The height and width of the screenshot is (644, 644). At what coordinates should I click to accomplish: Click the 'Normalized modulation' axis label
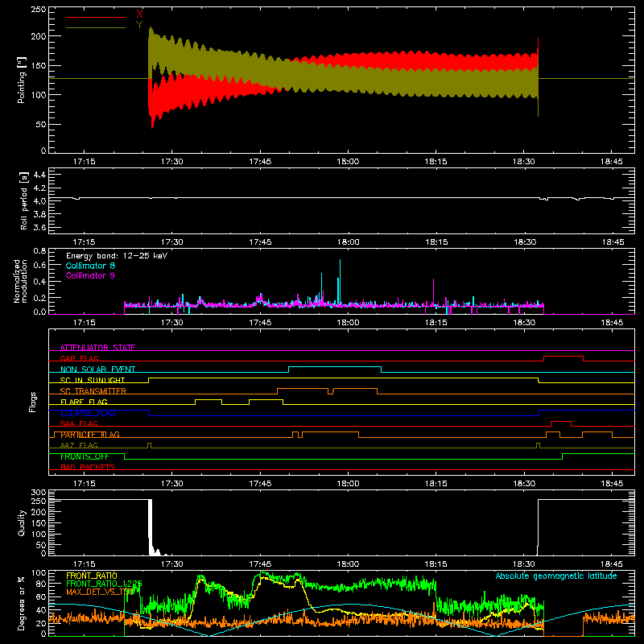(20, 281)
